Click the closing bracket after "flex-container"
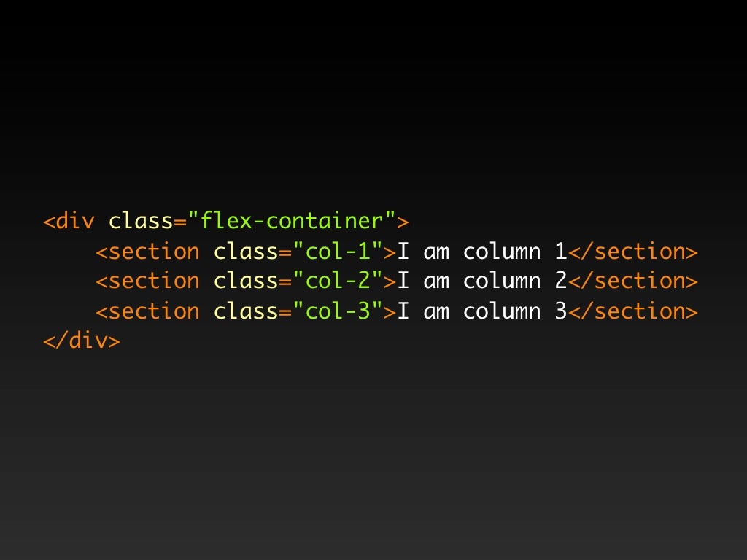Viewport: 747px width, 560px height. pos(403,222)
